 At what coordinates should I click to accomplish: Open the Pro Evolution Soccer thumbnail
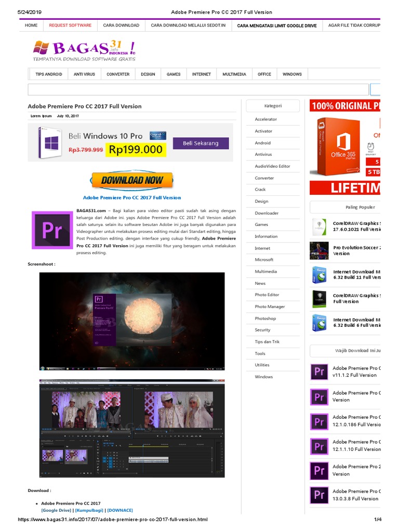(318, 250)
